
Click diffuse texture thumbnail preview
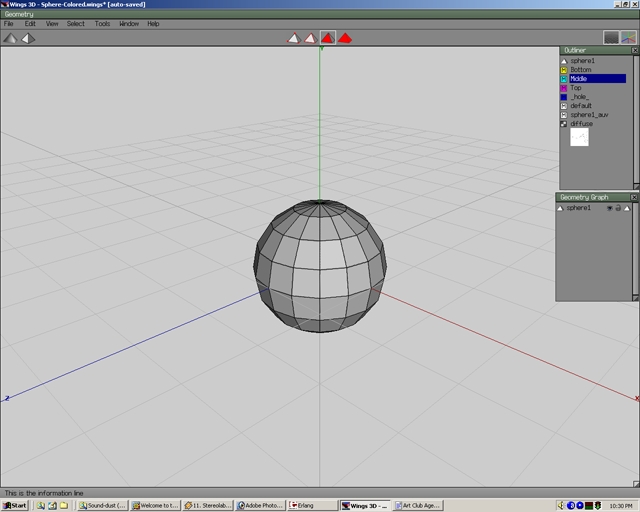[579, 137]
